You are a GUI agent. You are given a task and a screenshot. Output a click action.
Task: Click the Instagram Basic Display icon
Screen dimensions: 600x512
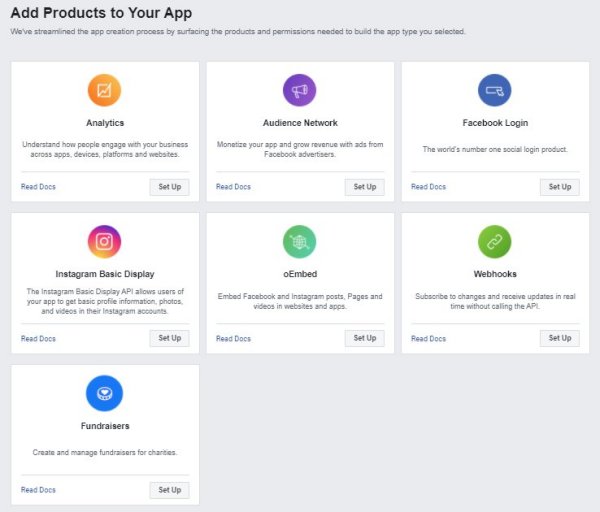[104, 242]
